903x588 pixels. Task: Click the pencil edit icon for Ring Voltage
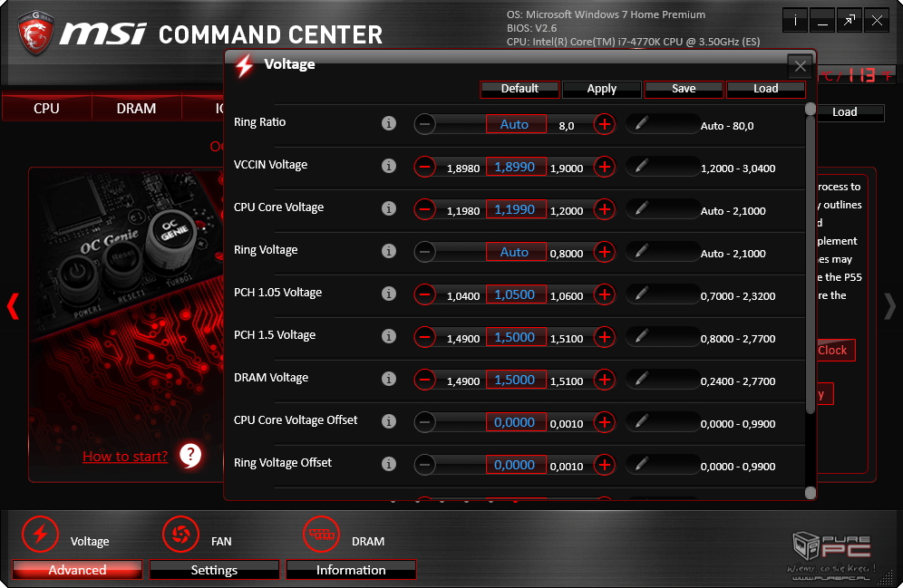coord(641,251)
